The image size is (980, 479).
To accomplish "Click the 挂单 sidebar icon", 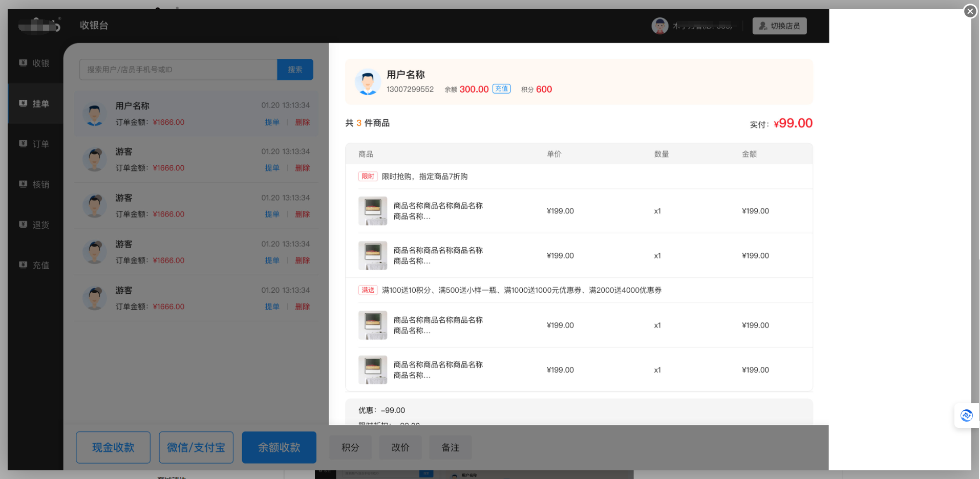I will coord(23,103).
